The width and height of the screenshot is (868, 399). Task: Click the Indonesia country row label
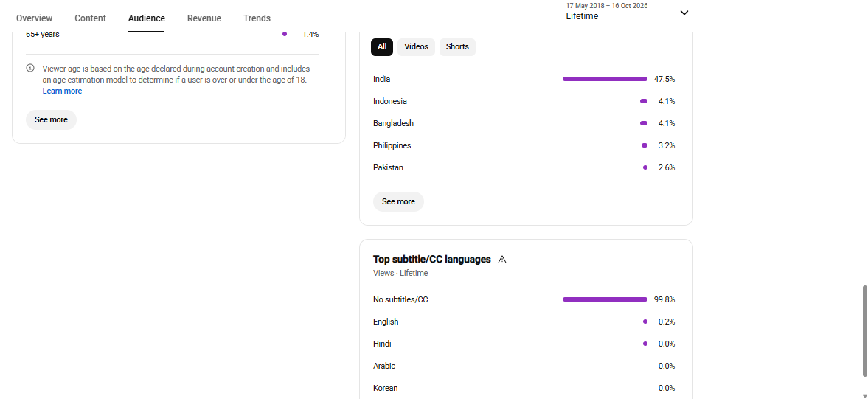pyautogui.click(x=389, y=101)
